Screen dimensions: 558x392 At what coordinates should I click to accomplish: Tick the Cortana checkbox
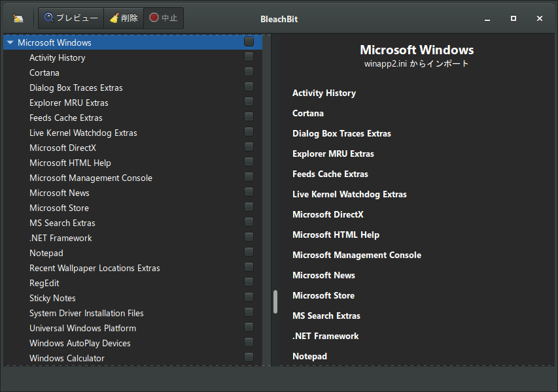click(249, 72)
